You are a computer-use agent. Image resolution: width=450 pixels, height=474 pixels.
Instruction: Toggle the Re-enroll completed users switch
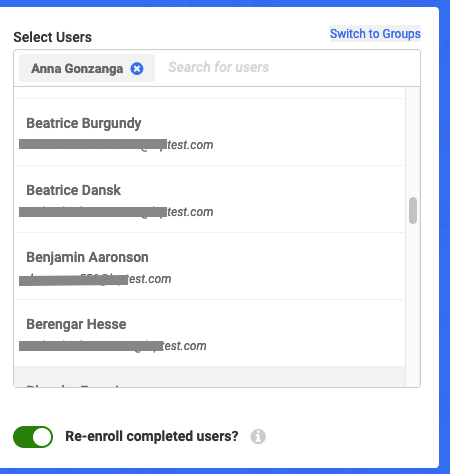coord(33,437)
